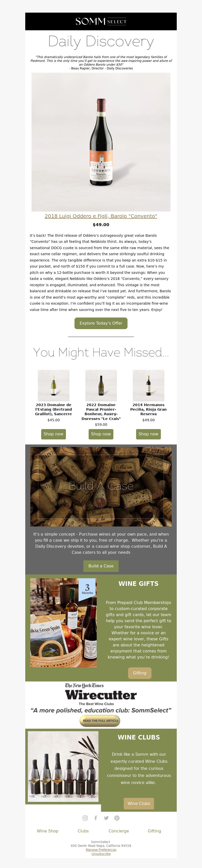Click the SommSelect logo in header
Viewport: 202px width, 868px height.
101,21
